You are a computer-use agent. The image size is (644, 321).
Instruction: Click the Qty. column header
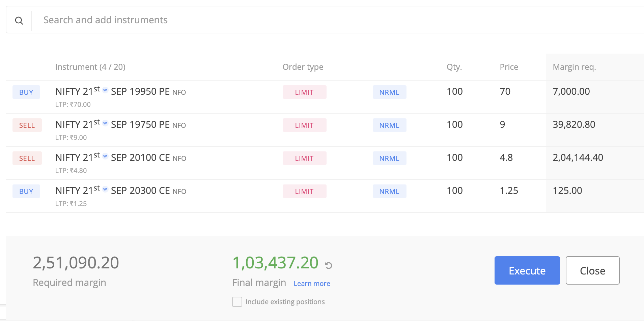coord(454,67)
